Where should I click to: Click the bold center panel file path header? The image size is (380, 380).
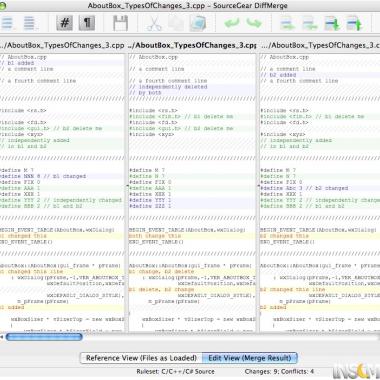pos(192,45)
